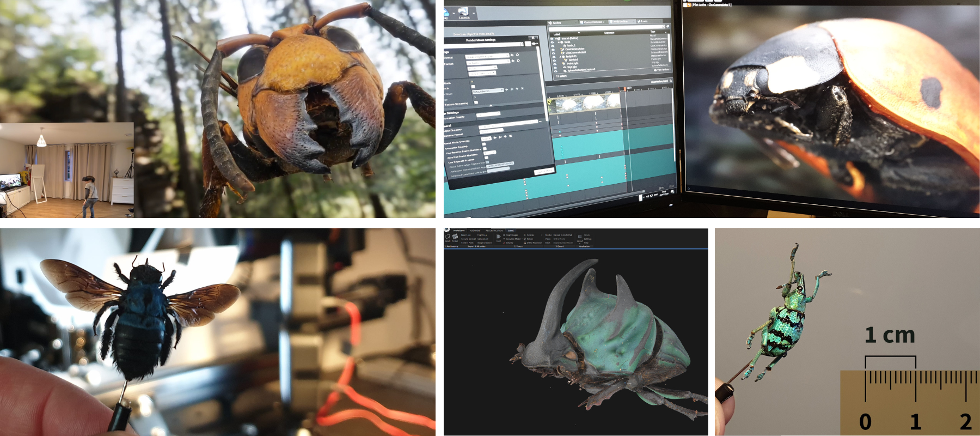Click Upload to Sketchfab in Export group
Image resolution: width=980 pixels, height=436 pixels.
pyautogui.click(x=562, y=235)
